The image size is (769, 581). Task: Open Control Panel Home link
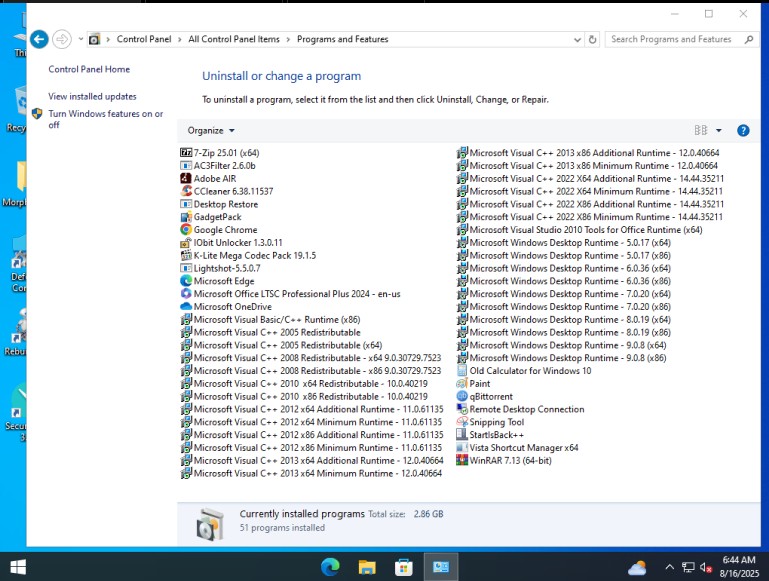pos(89,69)
